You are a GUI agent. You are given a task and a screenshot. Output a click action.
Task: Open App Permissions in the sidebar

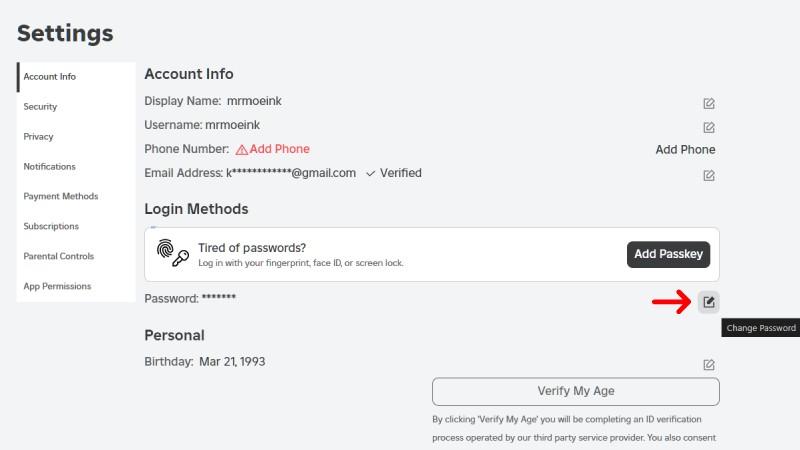tap(57, 287)
